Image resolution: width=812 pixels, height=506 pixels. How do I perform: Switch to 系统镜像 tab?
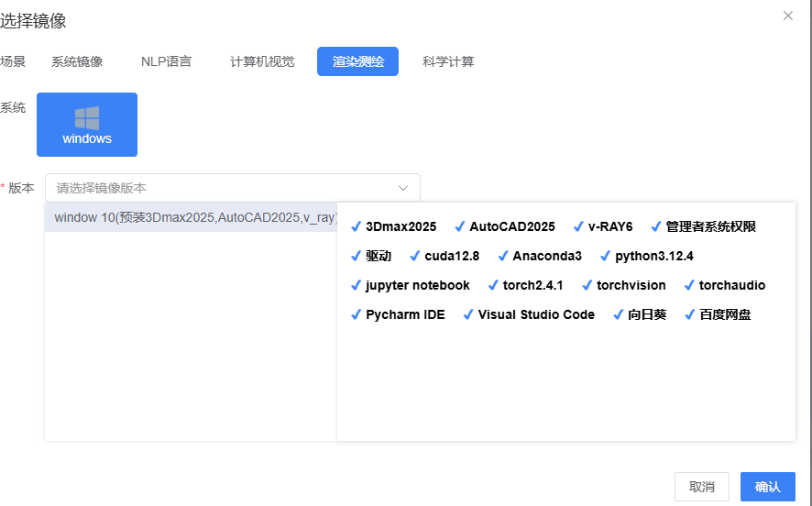(77, 61)
